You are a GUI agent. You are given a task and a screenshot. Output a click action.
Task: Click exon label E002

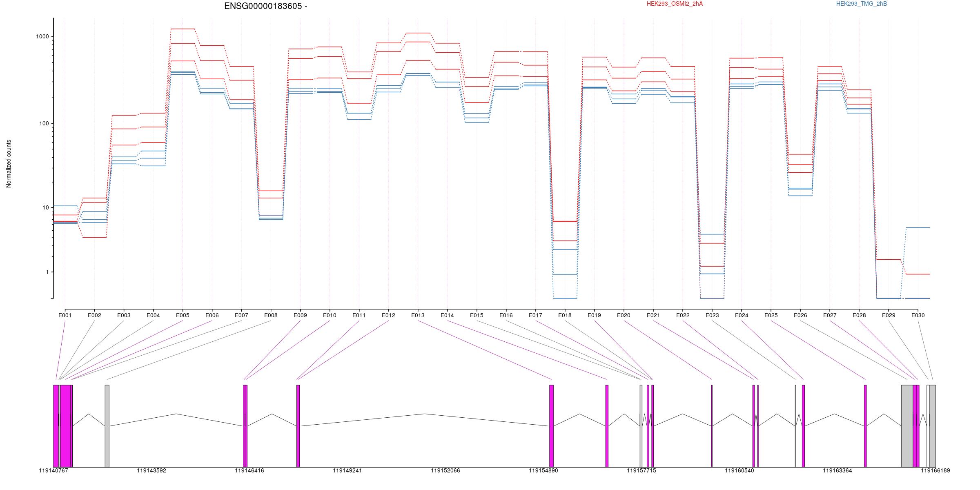click(94, 315)
